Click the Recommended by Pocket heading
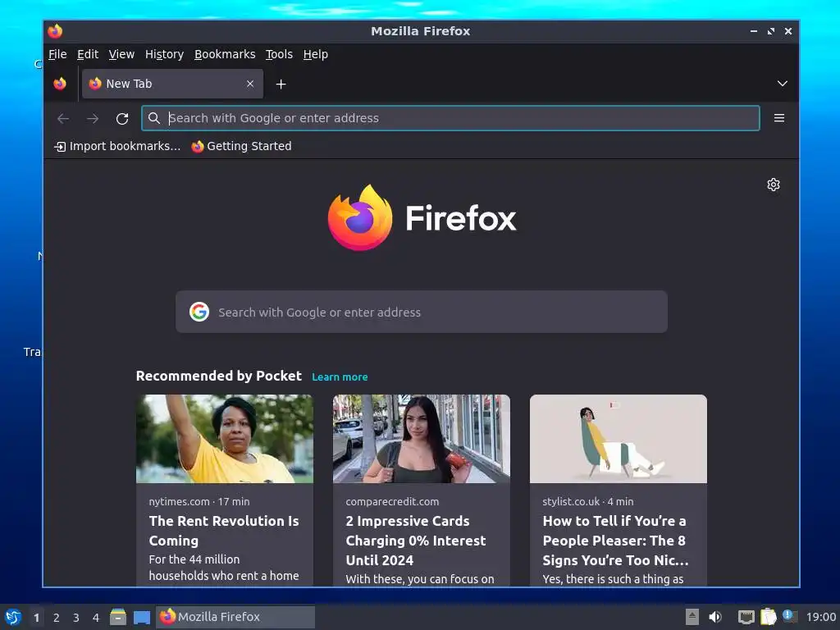Viewport: 840px width, 630px height. pyautogui.click(x=218, y=376)
